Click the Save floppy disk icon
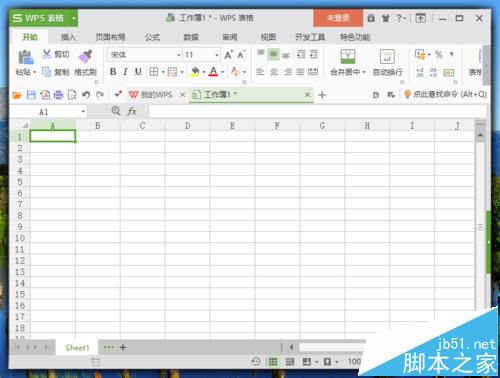Viewport: 500px width, 378px height. coord(31,95)
